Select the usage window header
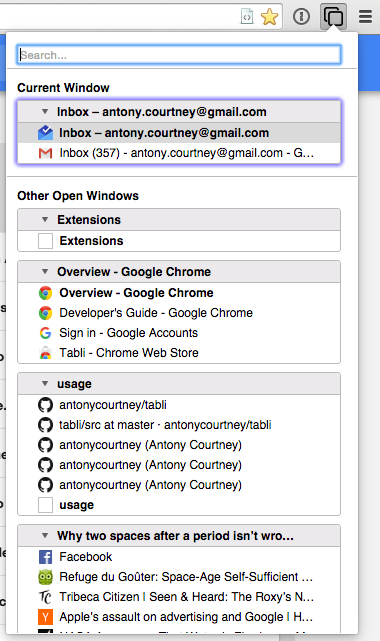380x641 pixels. [x=179, y=383]
